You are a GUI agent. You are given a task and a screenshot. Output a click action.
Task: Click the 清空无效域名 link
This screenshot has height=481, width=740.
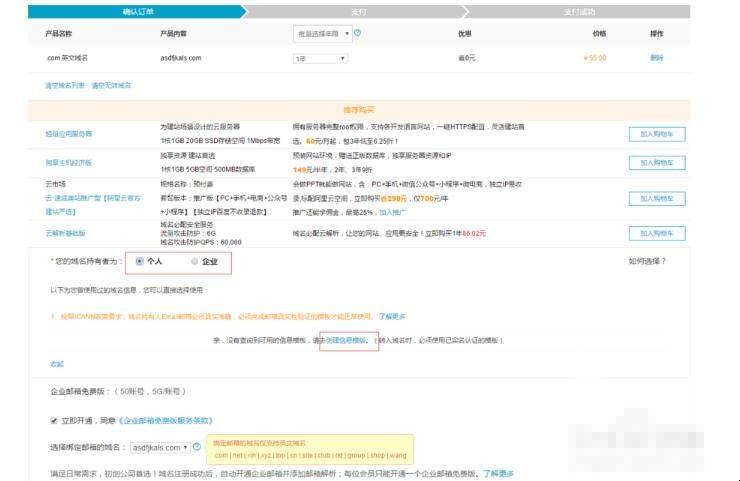pos(111,85)
